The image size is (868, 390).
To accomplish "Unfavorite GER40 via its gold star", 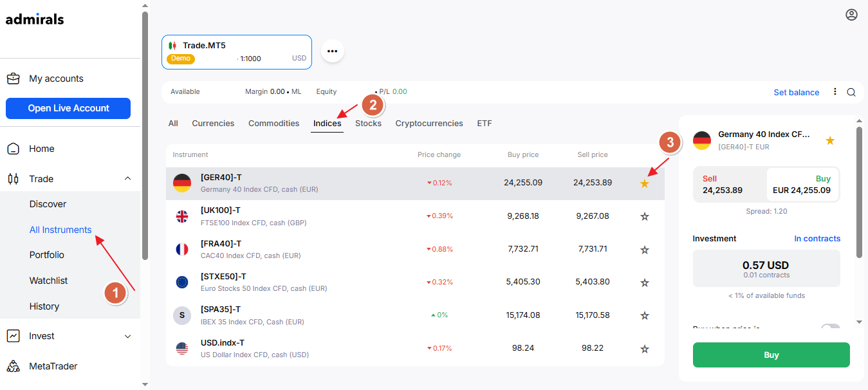I will pos(645,183).
